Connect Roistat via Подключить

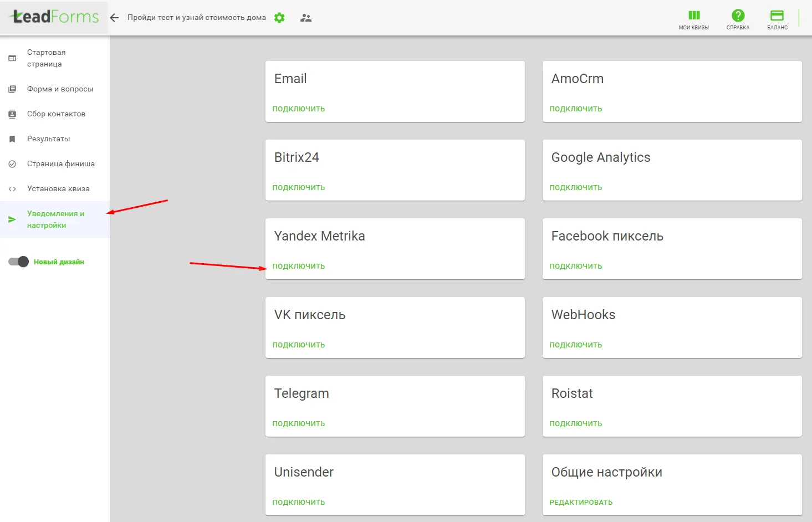(x=576, y=423)
